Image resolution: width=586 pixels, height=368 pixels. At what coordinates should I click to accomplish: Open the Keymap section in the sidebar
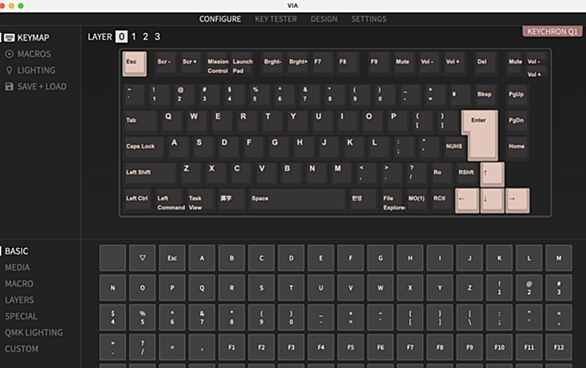[x=27, y=38]
